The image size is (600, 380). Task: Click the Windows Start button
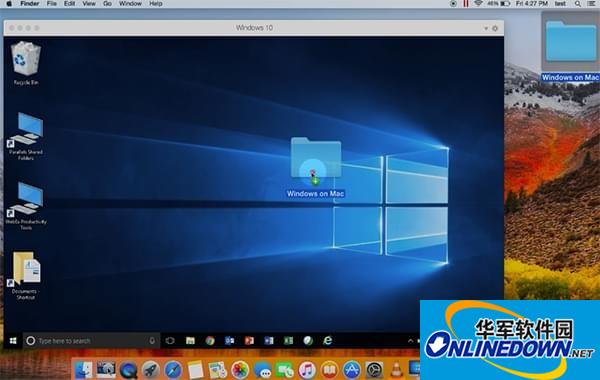click(x=13, y=341)
